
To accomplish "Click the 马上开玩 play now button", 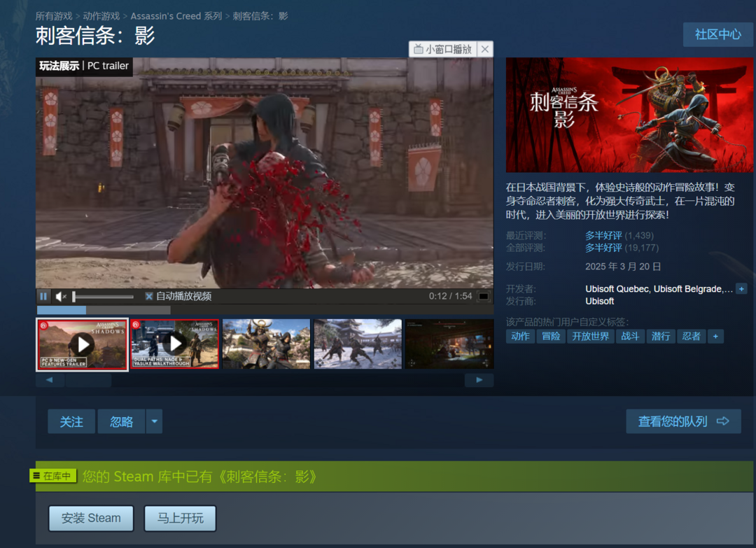I will 181,518.
